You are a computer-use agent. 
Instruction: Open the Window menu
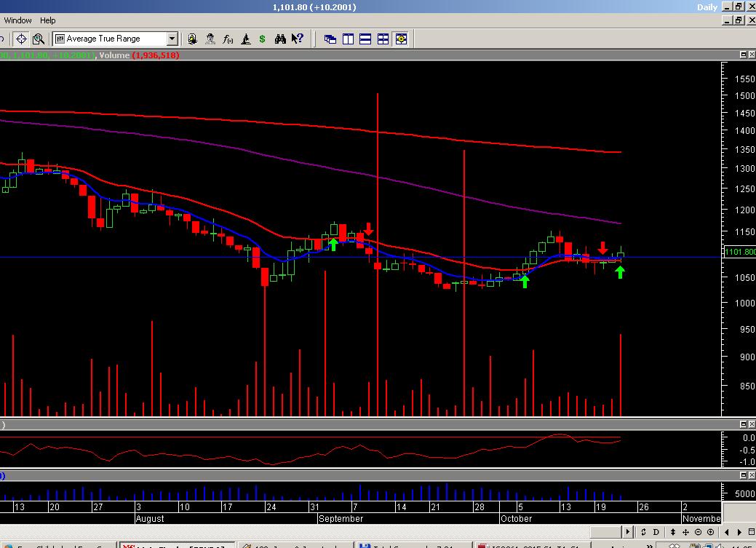(17, 20)
